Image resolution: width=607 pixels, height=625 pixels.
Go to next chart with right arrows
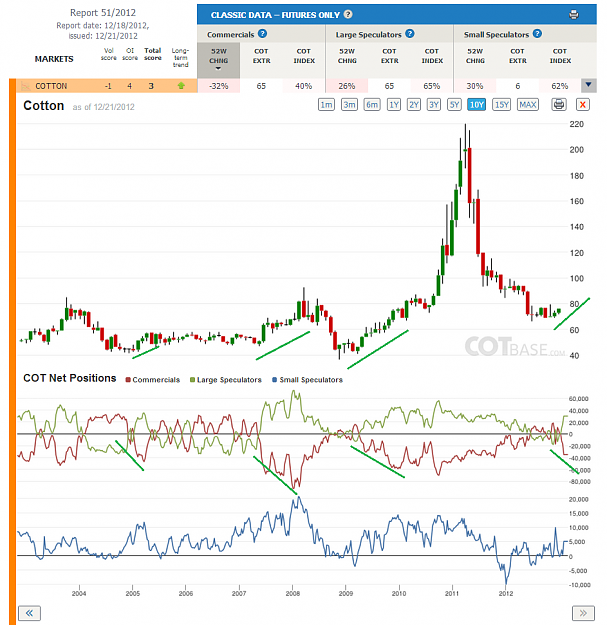coord(583,613)
